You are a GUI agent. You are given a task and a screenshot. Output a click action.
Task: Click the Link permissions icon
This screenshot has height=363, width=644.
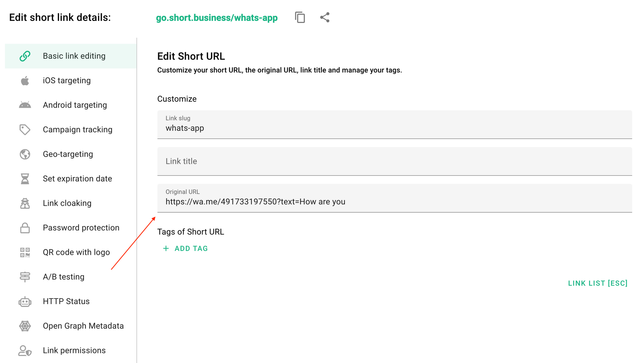25,350
